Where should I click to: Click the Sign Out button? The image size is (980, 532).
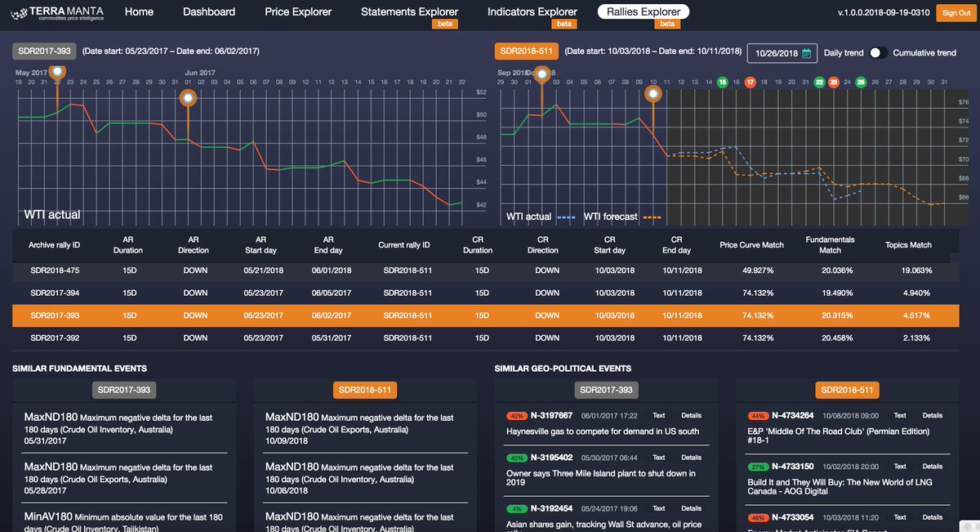tap(955, 12)
